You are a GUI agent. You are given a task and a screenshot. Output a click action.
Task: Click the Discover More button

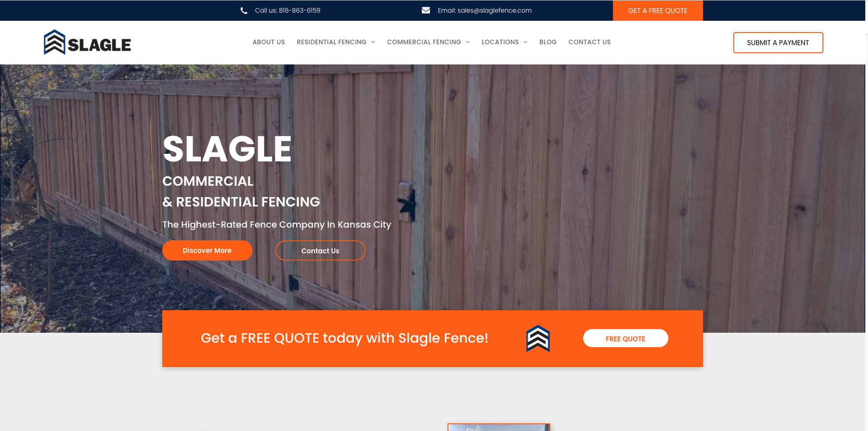pos(207,251)
